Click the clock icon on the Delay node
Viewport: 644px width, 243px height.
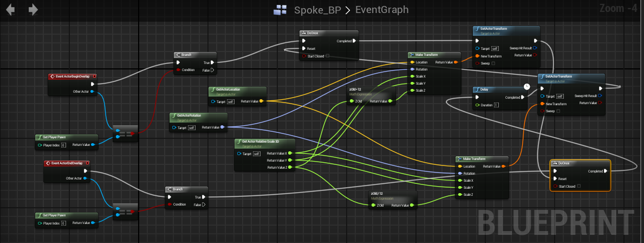(528, 87)
